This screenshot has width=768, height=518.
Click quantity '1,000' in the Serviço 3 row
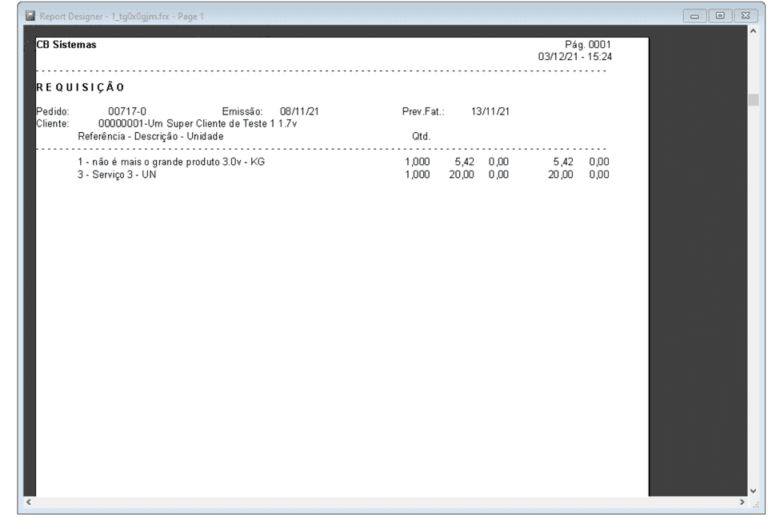coord(417,175)
